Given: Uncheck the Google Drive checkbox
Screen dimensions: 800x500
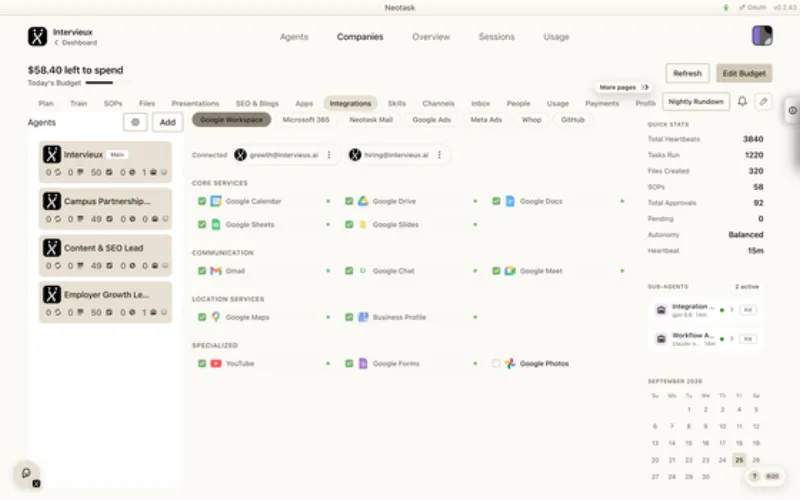Looking at the screenshot, I should (349, 201).
